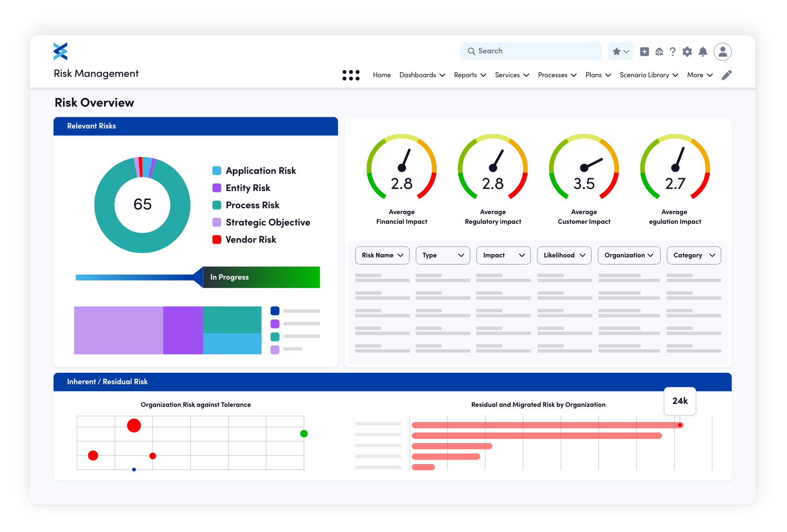787x532 pixels.
Task: Open the Likelihood filter dropdown
Action: (564, 255)
